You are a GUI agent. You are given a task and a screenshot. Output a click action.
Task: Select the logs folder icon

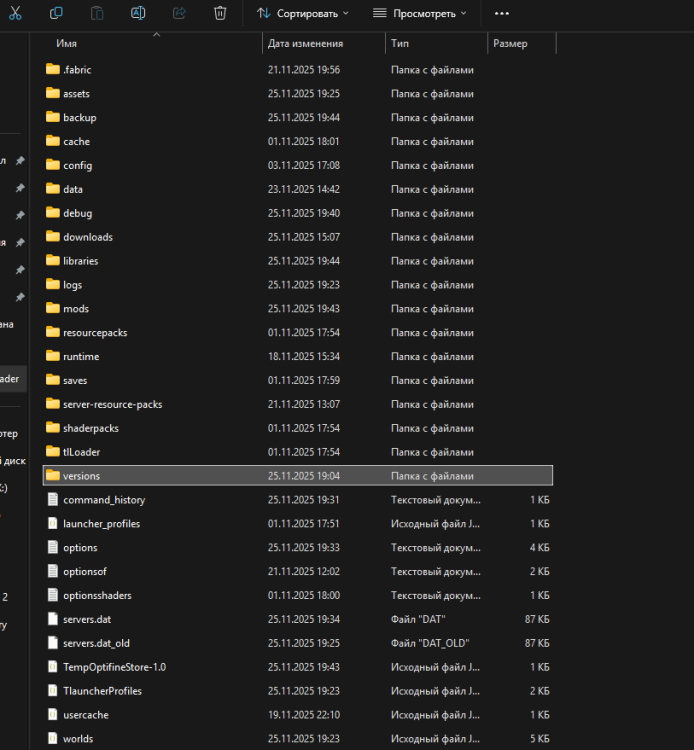(x=53, y=285)
